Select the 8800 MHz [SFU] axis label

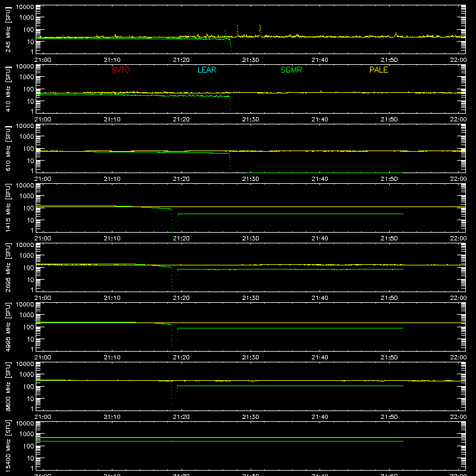[8, 386]
